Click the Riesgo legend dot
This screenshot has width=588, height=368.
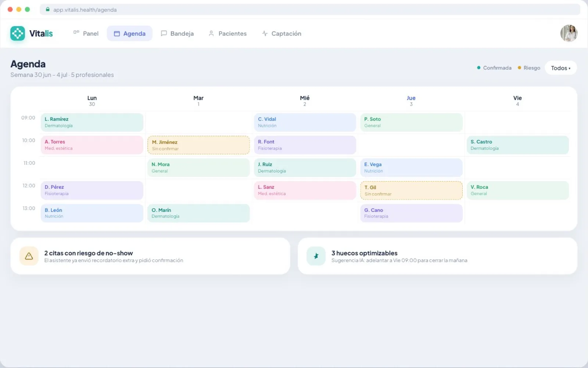pos(519,68)
